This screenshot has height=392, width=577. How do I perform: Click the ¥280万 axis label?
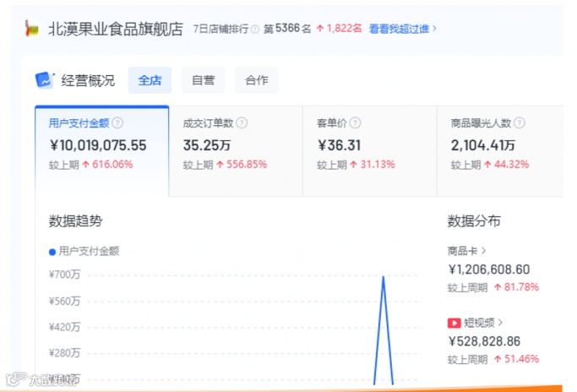click(x=64, y=353)
